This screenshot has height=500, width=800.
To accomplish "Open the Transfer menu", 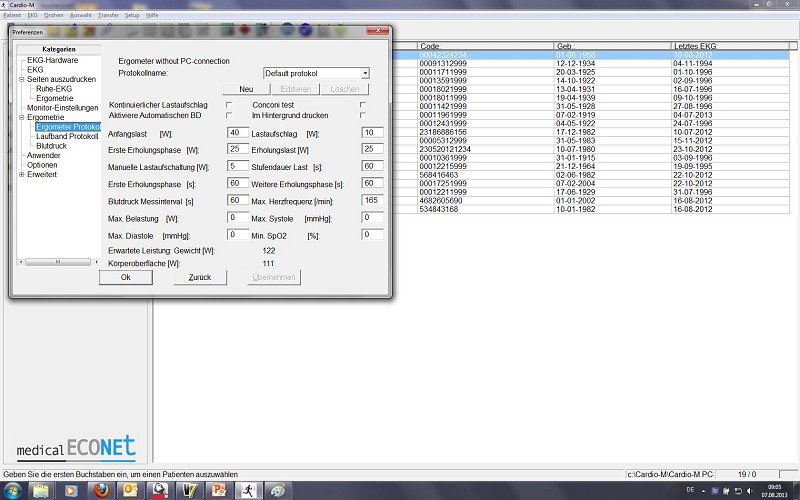I will click(x=108, y=16).
